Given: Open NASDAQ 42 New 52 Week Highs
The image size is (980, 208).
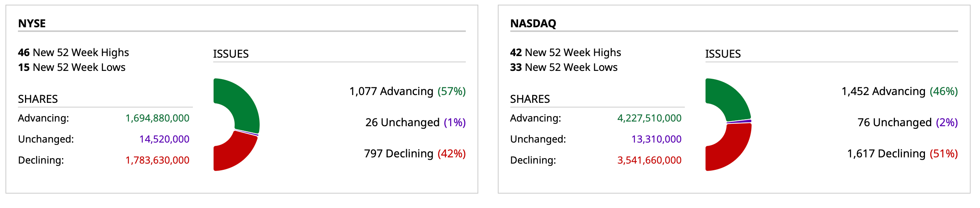Looking at the screenshot, I should [565, 52].
